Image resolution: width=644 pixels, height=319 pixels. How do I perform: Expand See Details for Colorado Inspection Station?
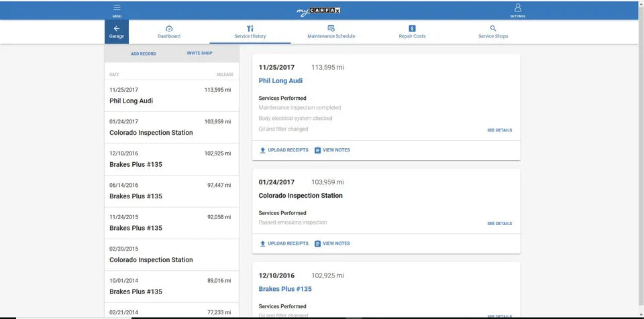coord(499,224)
